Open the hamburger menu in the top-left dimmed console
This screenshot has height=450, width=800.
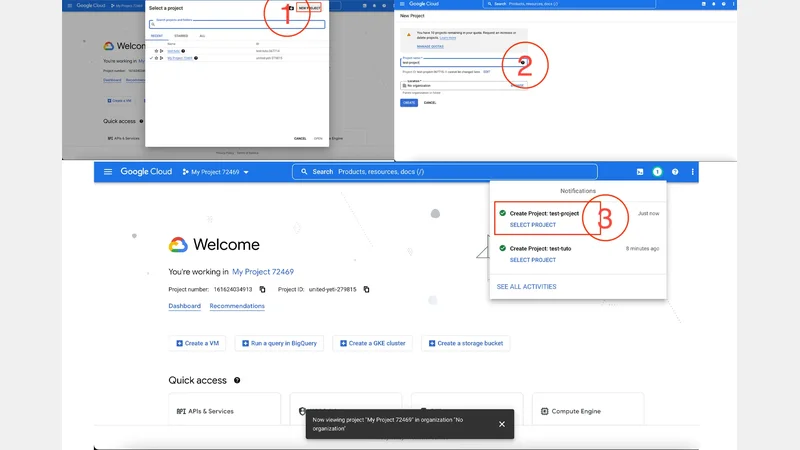click(x=70, y=6)
